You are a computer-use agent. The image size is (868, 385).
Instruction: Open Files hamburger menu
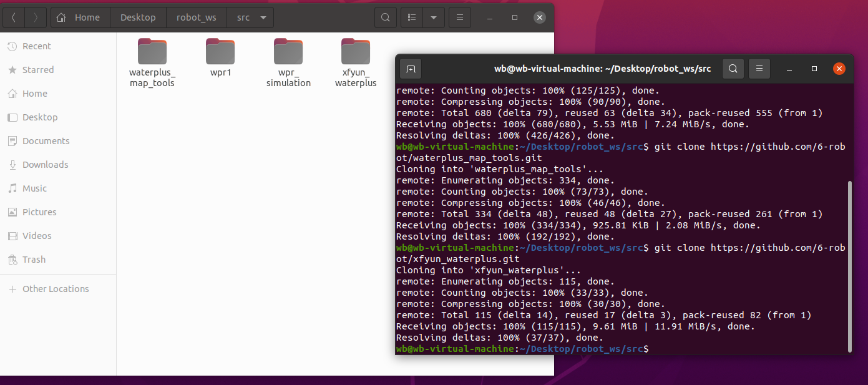pyautogui.click(x=460, y=17)
